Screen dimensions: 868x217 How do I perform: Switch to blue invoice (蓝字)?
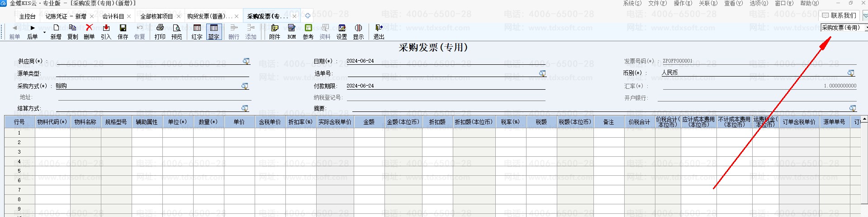213,32
